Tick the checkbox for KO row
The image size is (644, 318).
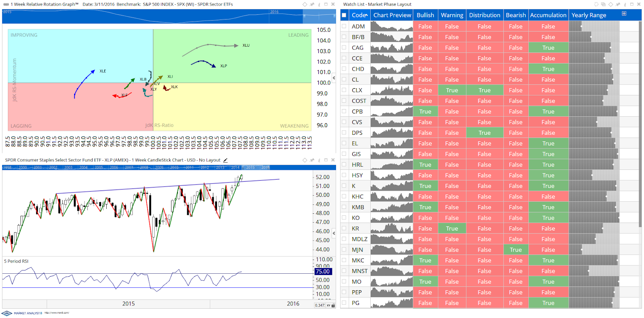344,217
